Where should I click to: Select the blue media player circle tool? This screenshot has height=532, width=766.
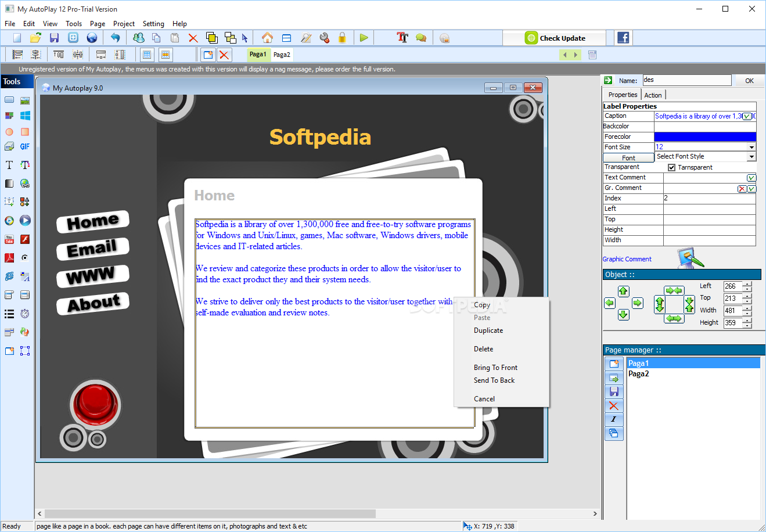point(25,221)
